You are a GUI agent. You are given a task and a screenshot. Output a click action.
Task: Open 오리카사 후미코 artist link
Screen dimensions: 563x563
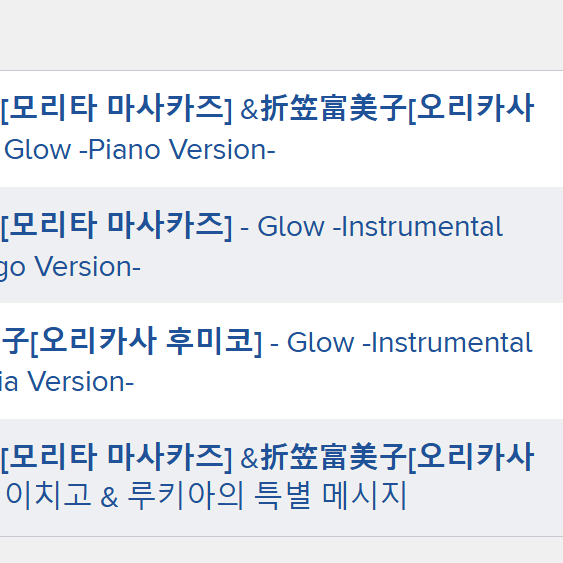coord(131,341)
